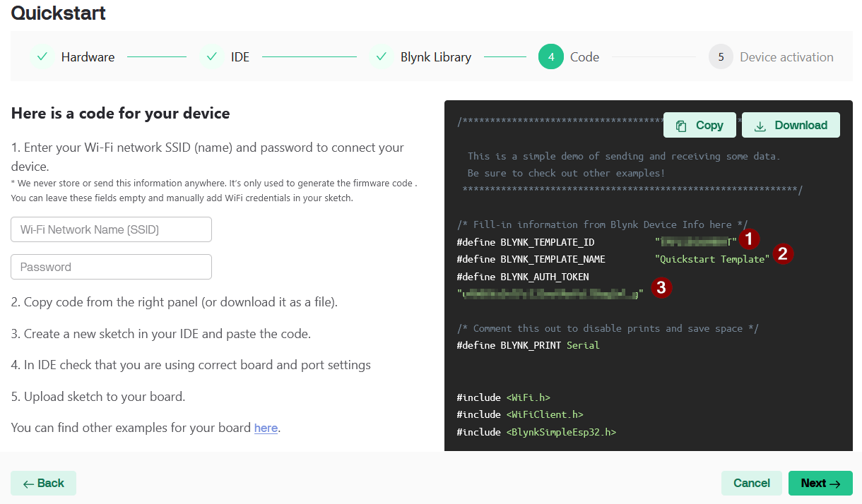
Task: Click the Blynk Library checkmark icon
Action: [382, 57]
